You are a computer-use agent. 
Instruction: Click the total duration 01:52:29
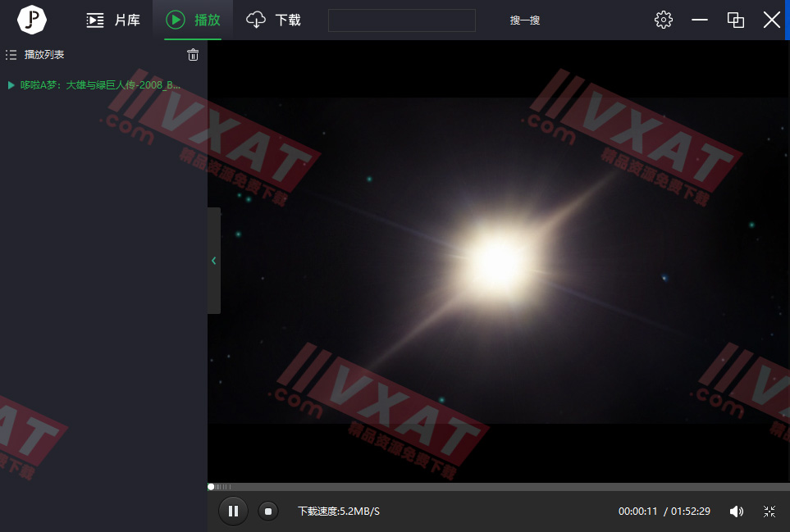(x=690, y=512)
